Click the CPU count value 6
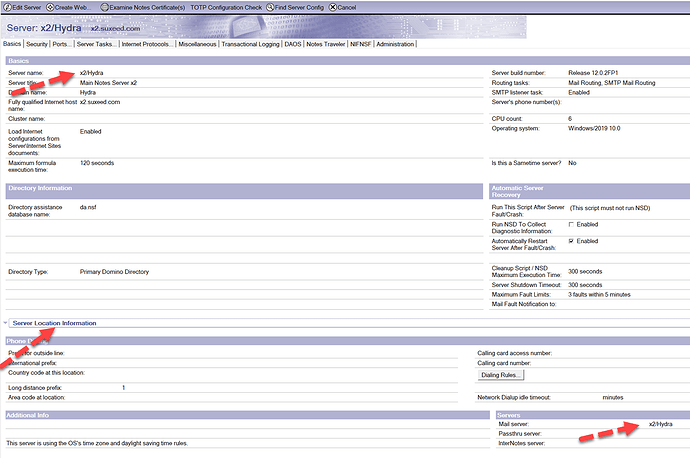690x458 pixels. point(570,118)
